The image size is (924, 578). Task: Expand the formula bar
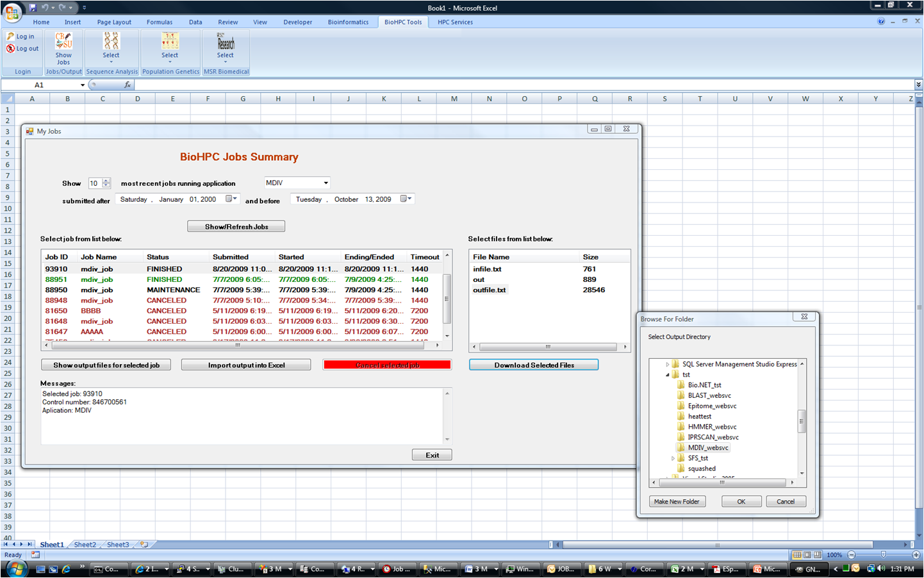(918, 85)
